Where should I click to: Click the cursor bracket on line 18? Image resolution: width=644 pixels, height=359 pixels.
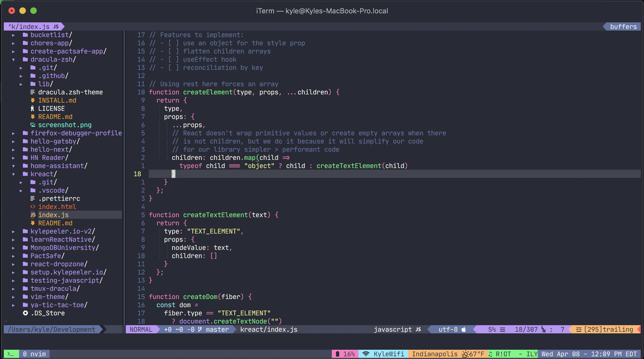pos(174,174)
